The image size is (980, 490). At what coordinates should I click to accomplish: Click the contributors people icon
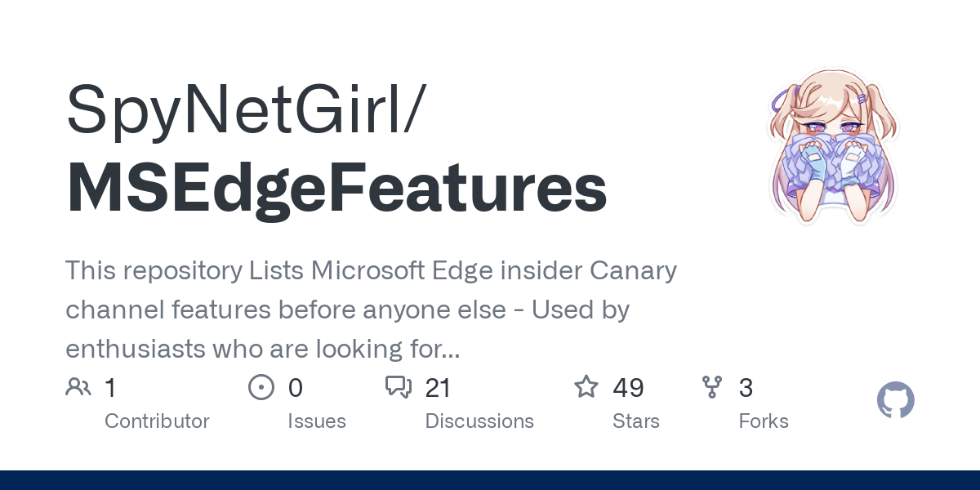[78, 387]
